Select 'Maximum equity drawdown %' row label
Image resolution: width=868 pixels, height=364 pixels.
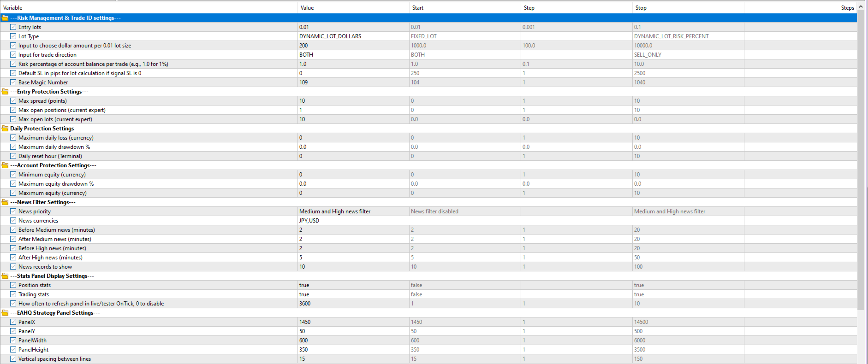tap(56, 184)
